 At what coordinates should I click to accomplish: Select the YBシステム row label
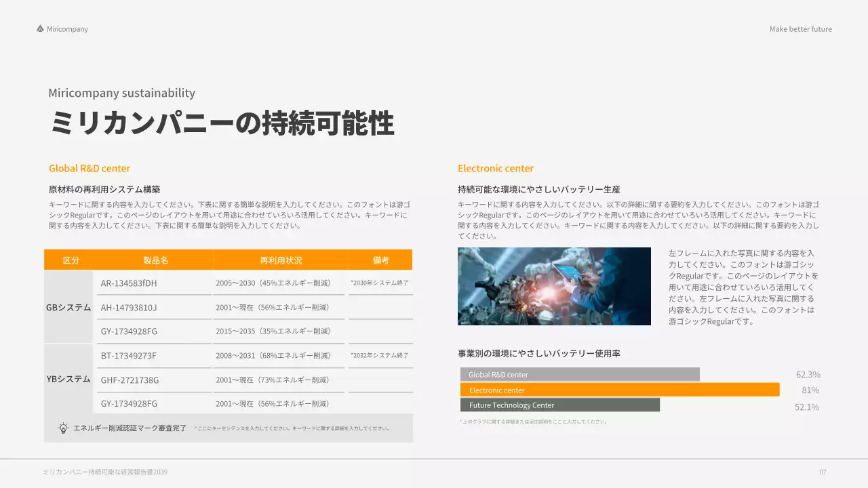click(x=68, y=379)
